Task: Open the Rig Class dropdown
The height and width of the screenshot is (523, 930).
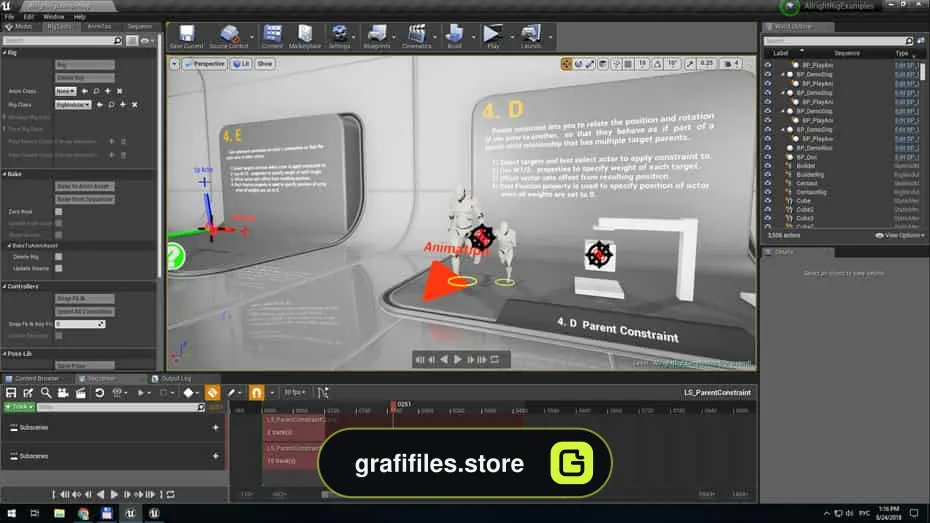Action: coord(73,105)
